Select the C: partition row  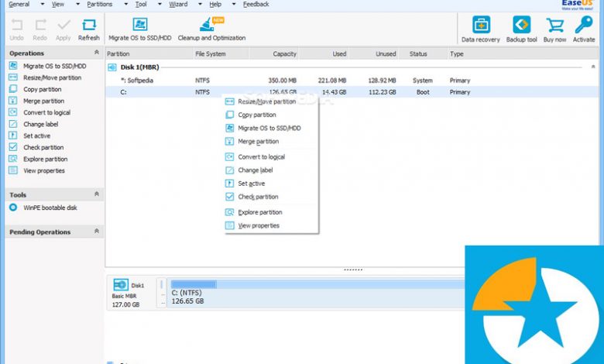pos(352,92)
